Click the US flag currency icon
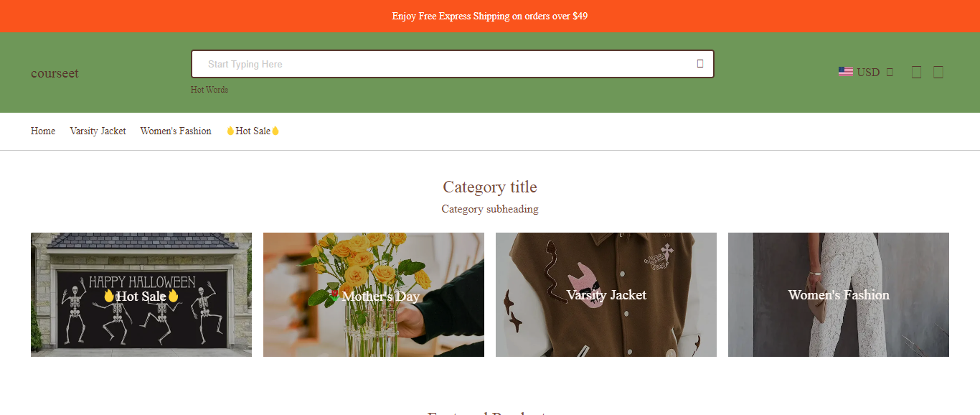Screen dimensions: 980x415 click(846, 72)
